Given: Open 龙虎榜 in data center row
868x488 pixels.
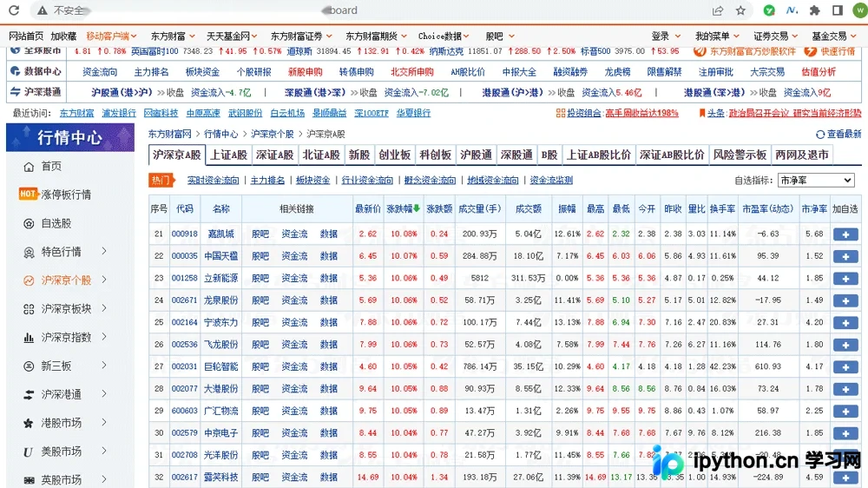Looking at the screenshot, I should (617, 72).
